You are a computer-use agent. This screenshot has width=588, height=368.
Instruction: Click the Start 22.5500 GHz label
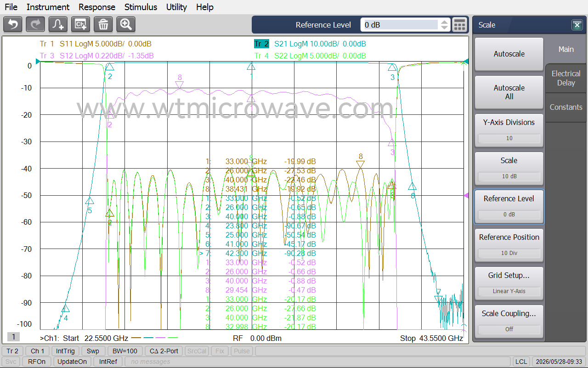pyautogui.click(x=95, y=339)
